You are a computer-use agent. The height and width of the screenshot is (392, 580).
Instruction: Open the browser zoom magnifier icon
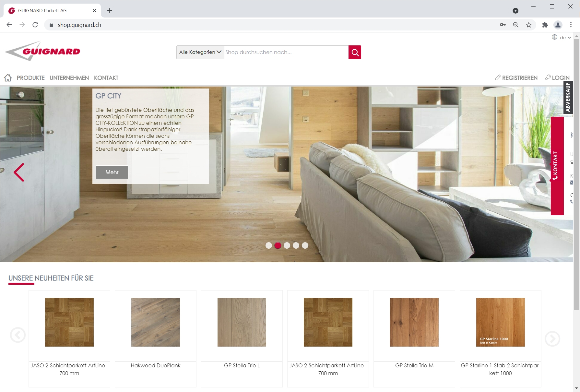516,25
